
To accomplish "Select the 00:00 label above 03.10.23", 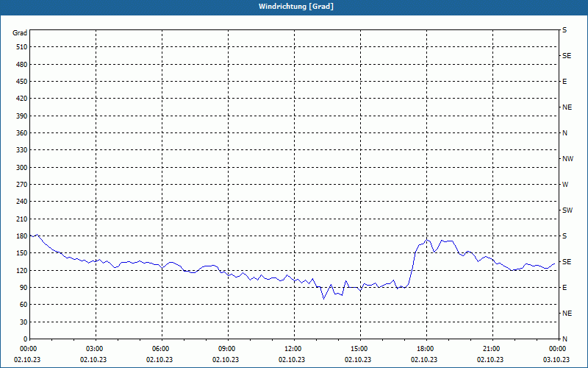I will (x=558, y=349).
